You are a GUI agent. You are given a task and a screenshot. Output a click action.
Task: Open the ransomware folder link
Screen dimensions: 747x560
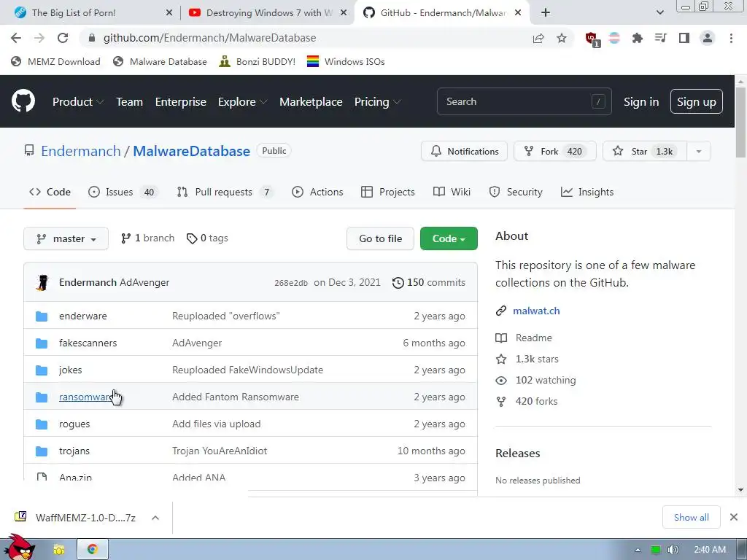(x=85, y=397)
